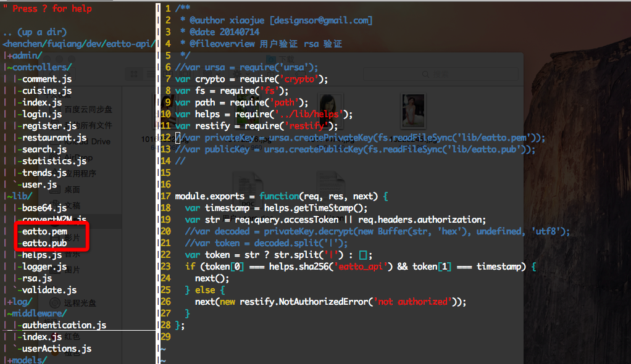
Task: Click the portrait image thumbnail in background Finder
Action: 413,110
